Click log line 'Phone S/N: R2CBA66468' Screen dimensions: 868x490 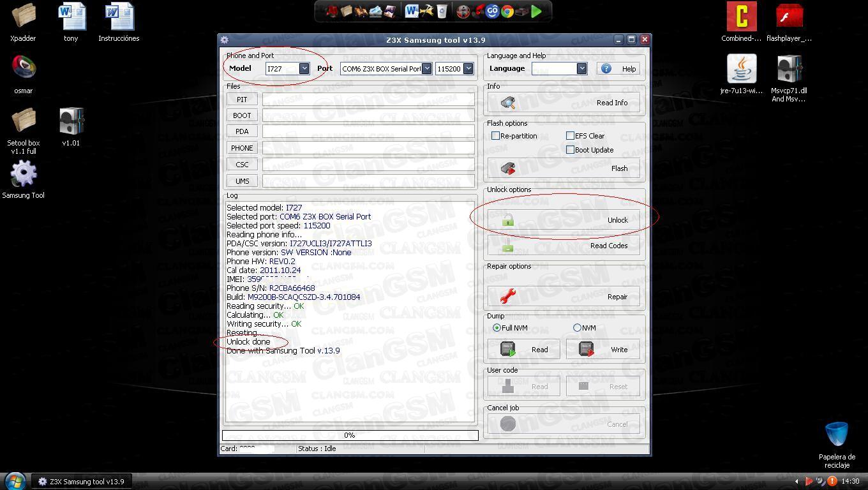(271, 288)
